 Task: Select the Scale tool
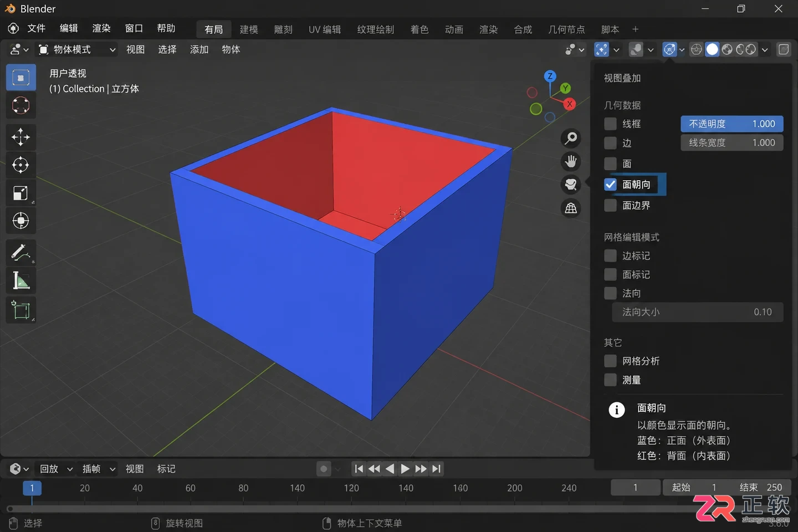21,193
